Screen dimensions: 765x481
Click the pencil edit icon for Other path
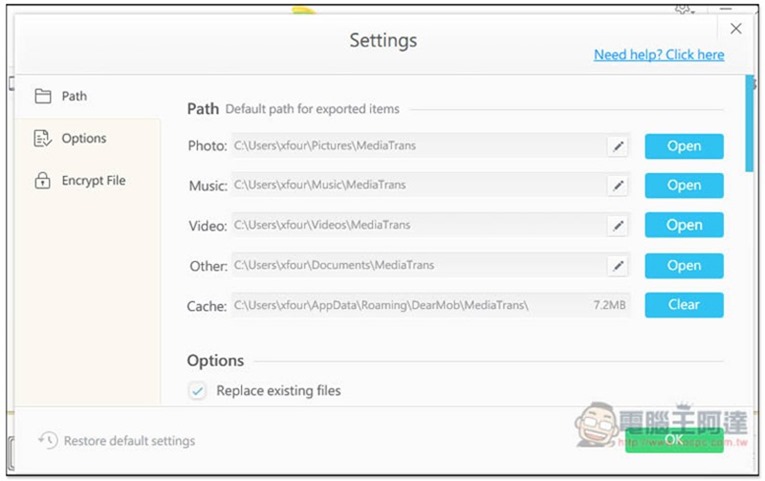(618, 266)
